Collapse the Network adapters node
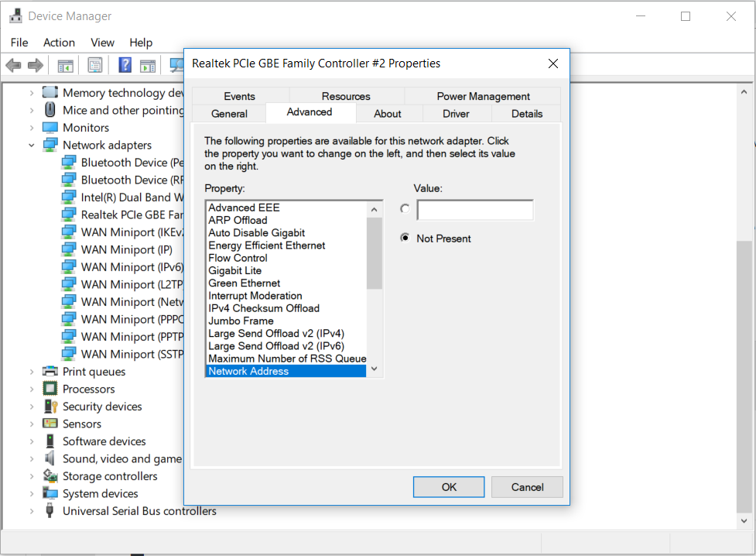Screen dimensions: 756x556 32,145
